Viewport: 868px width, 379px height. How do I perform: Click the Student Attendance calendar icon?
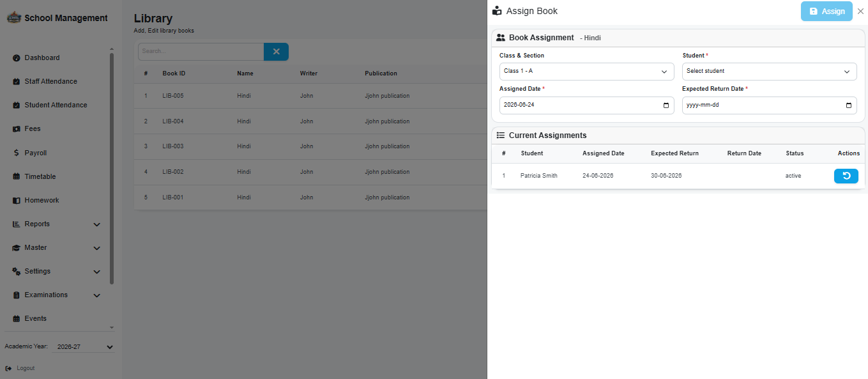(x=17, y=105)
